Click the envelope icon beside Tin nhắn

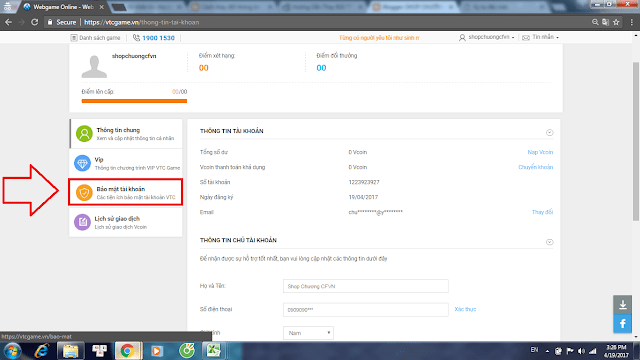(x=526, y=38)
